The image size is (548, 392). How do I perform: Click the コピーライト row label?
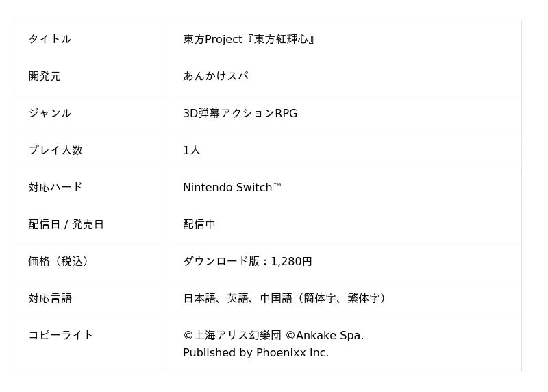pyautogui.click(x=61, y=336)
